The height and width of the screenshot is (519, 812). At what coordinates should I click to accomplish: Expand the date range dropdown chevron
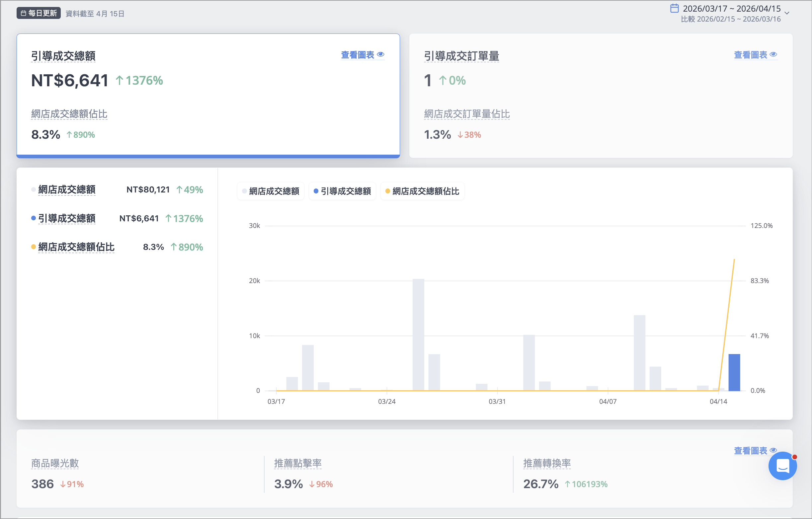click(x=787, y=13)
